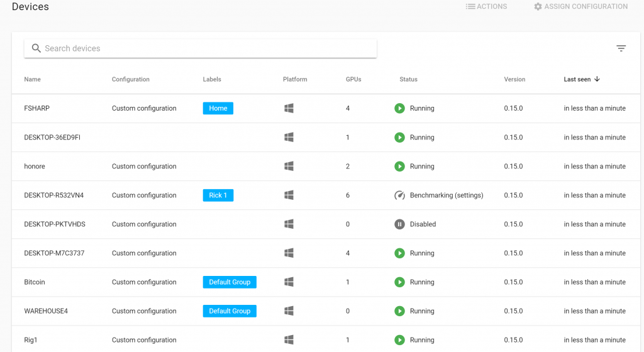The image size is (644, 352).
Task: Select the FSHARP device name
Action: pos(37,108)
